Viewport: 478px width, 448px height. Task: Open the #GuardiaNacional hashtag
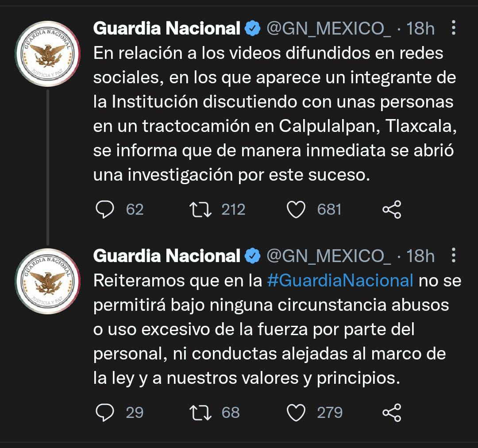[341, 280]
